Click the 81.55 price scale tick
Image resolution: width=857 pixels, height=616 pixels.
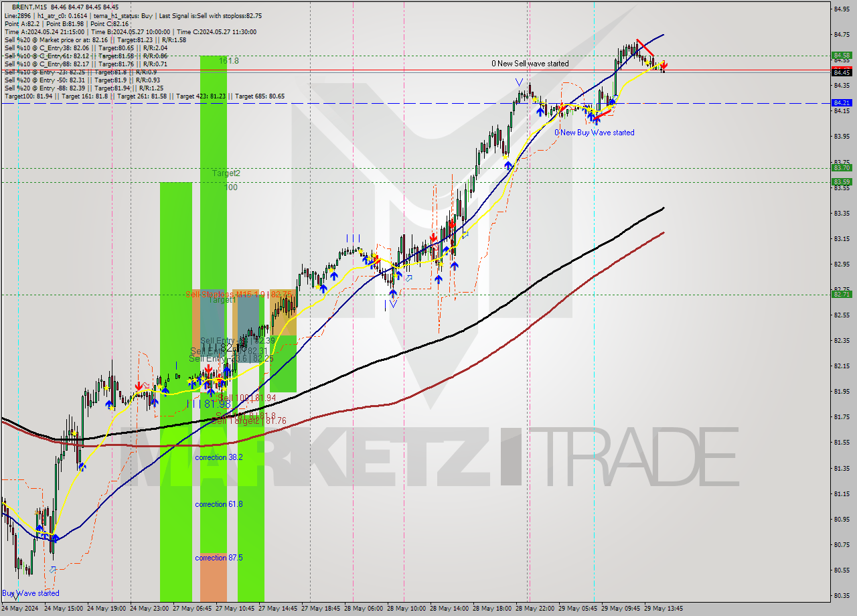pos(842,442)
